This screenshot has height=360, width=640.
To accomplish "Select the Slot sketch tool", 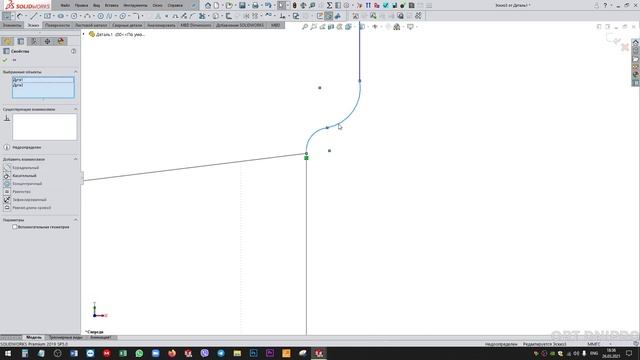I will coord(60,16).
